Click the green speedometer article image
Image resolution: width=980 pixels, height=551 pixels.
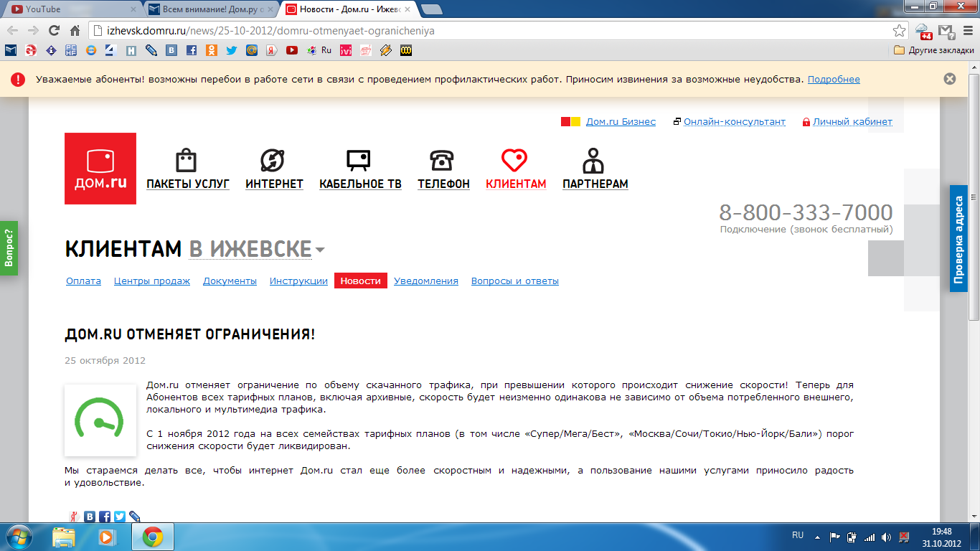tap(100, 420)
